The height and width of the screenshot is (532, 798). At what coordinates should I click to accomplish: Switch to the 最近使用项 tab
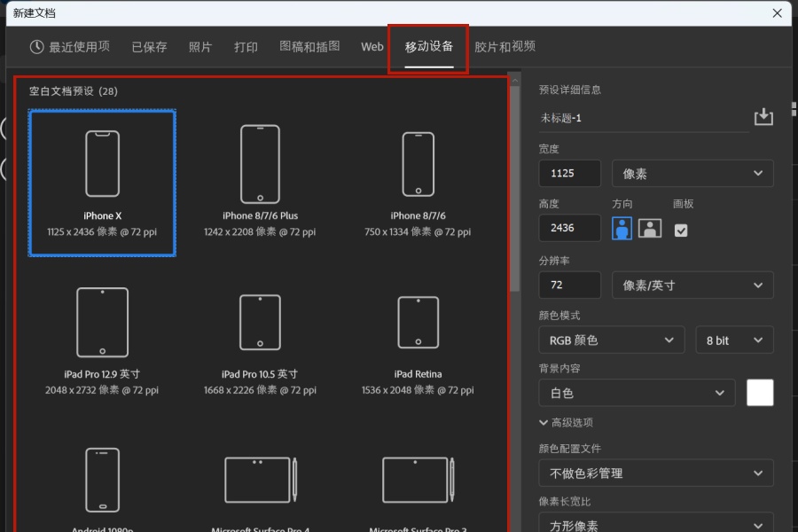click(x=70, y=47)
